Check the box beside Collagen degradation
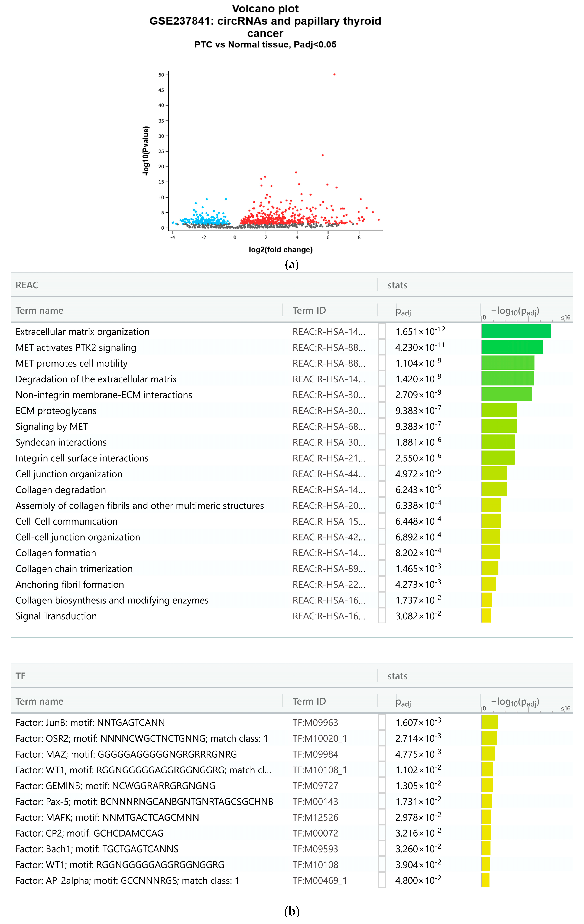The width and height of the screenshot is (584, 924). (x=382, y=490)
